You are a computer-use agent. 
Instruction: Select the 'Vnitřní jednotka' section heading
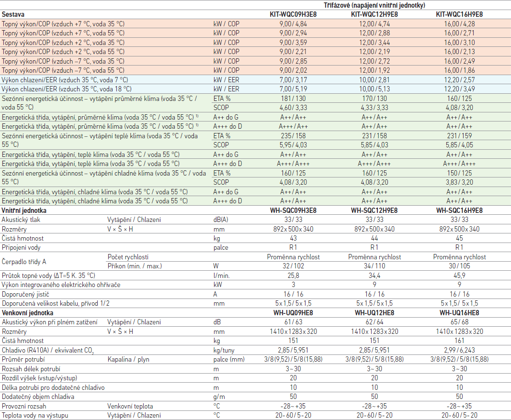coord(24,210)
